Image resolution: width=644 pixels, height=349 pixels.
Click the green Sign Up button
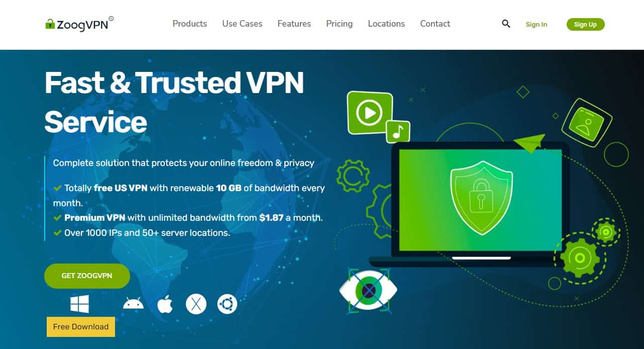[585, 24]
